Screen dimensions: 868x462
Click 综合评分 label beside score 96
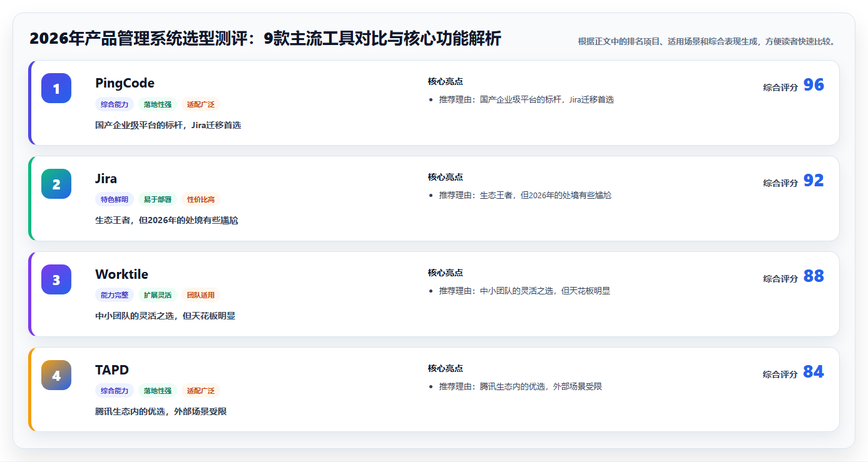780,88
